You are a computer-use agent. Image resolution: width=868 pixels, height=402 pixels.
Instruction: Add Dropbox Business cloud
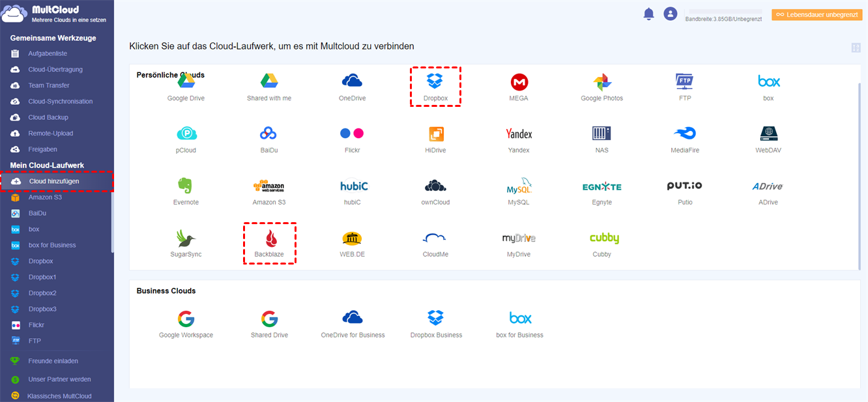pos(436,324)
